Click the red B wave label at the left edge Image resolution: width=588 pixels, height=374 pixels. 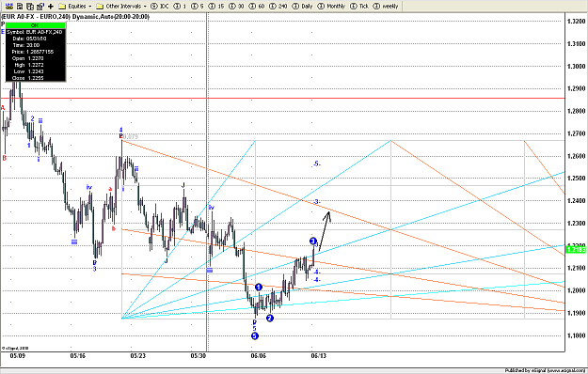click(4, 158)
